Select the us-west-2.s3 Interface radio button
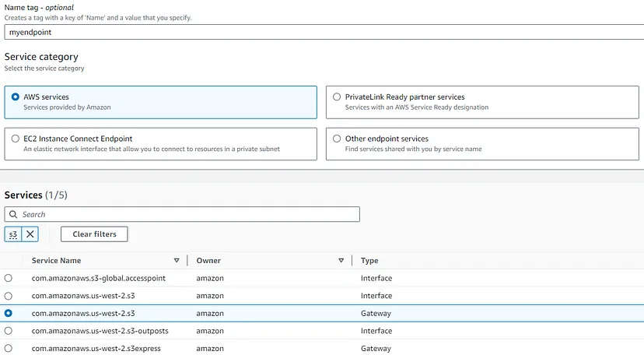The height and width of the screenshot is (355, 644). pyautogui.click(x=9, y=296)
